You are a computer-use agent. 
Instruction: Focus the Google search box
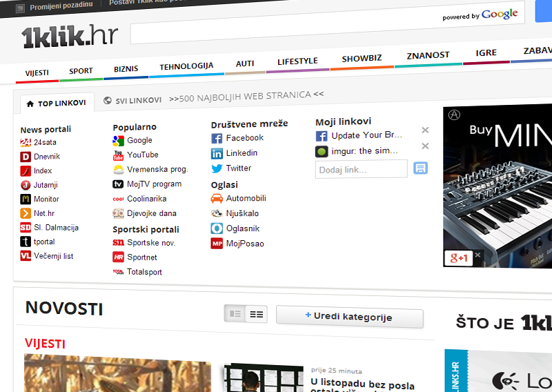[x=327, y=24]
